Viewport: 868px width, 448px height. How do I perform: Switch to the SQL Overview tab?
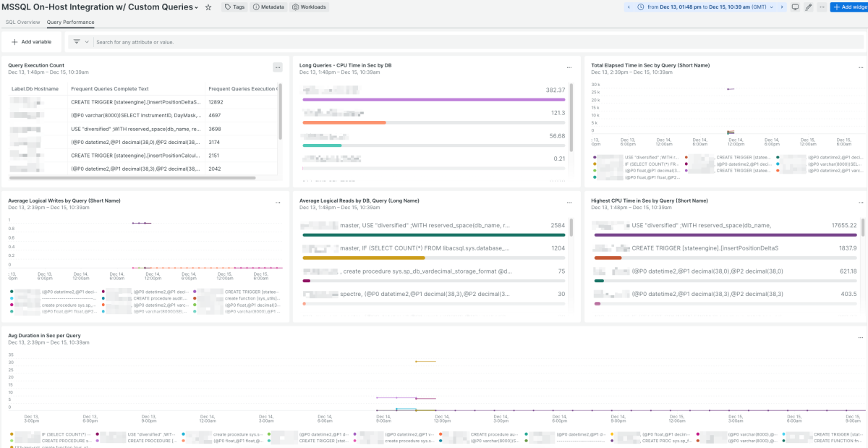pos(23,22)
